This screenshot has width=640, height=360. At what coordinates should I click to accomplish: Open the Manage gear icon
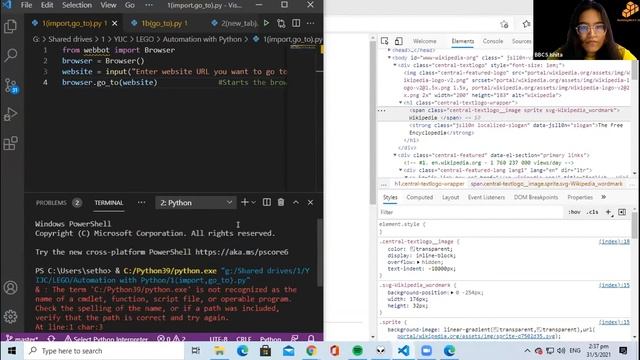pos(11,316)
